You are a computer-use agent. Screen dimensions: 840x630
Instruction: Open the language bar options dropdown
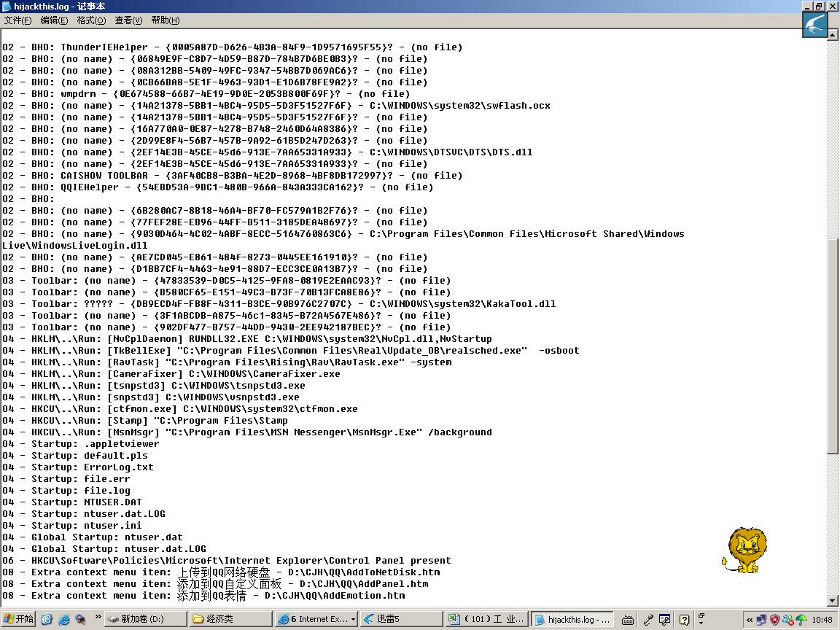(x=701, y=623)
